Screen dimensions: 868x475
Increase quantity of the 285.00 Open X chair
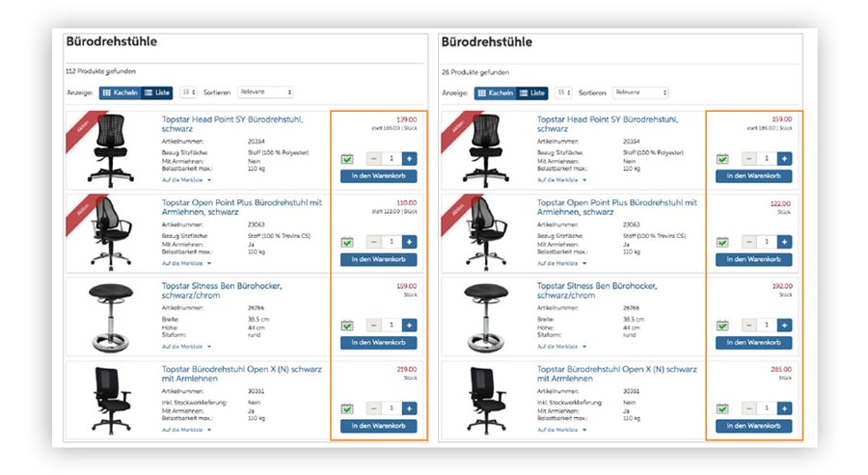[784, 409]
